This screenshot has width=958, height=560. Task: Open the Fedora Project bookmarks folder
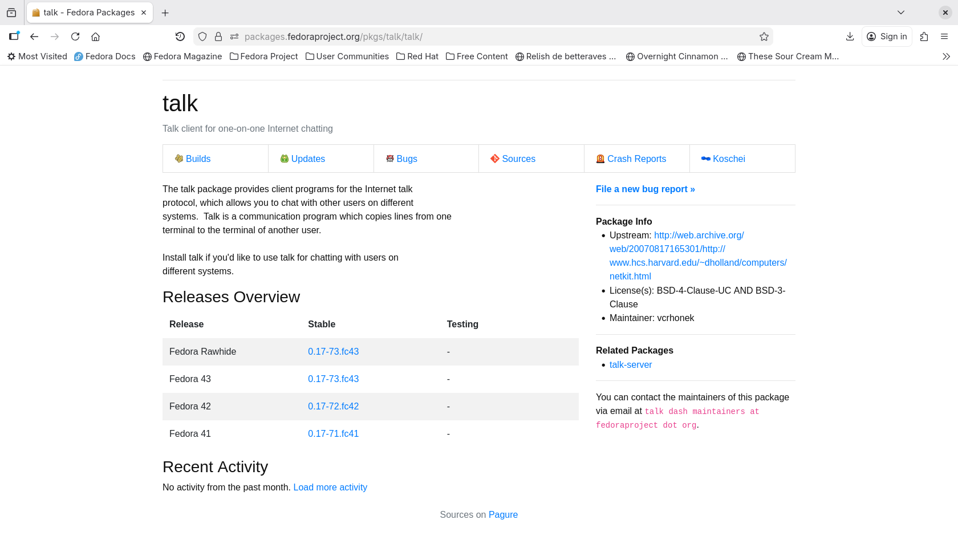264,56
